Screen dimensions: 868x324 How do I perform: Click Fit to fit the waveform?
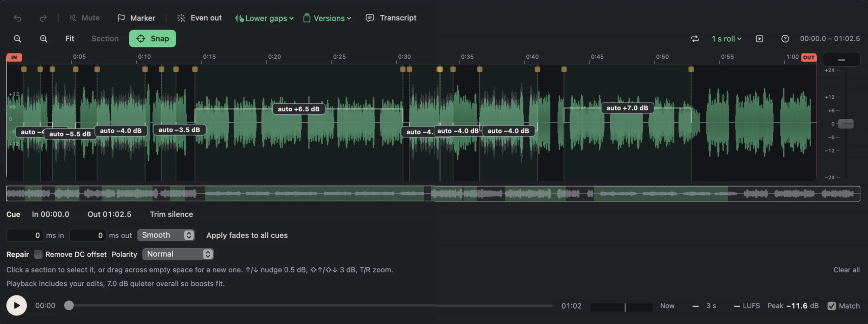tap(70, 39)
